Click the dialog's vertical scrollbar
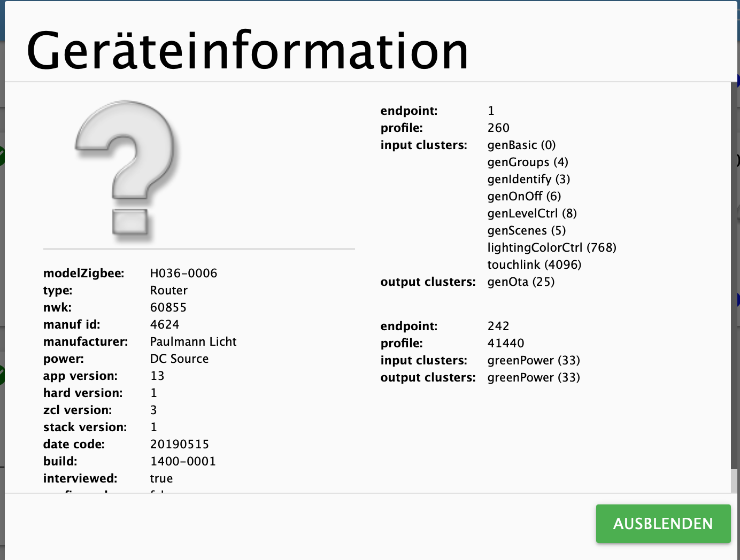The height and width of the screenshot is (560, 740). pyautogui.click(x=734, y=287)
